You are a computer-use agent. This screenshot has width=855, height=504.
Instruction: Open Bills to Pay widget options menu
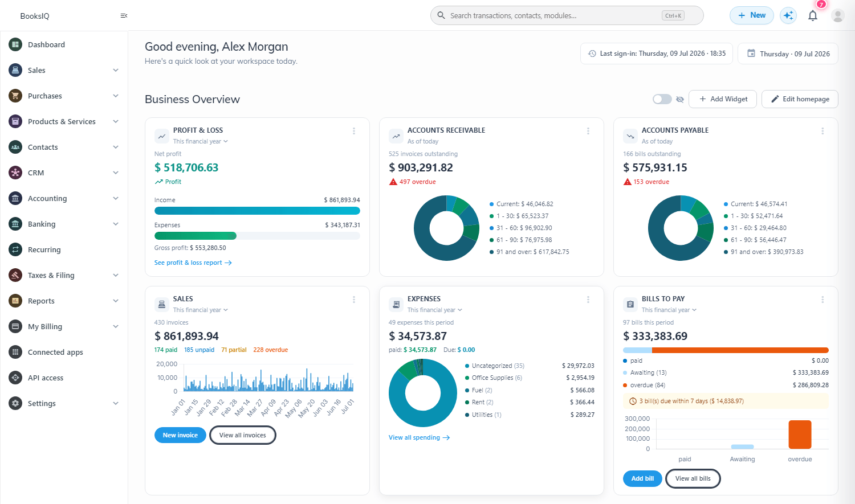tap(823, 300)
